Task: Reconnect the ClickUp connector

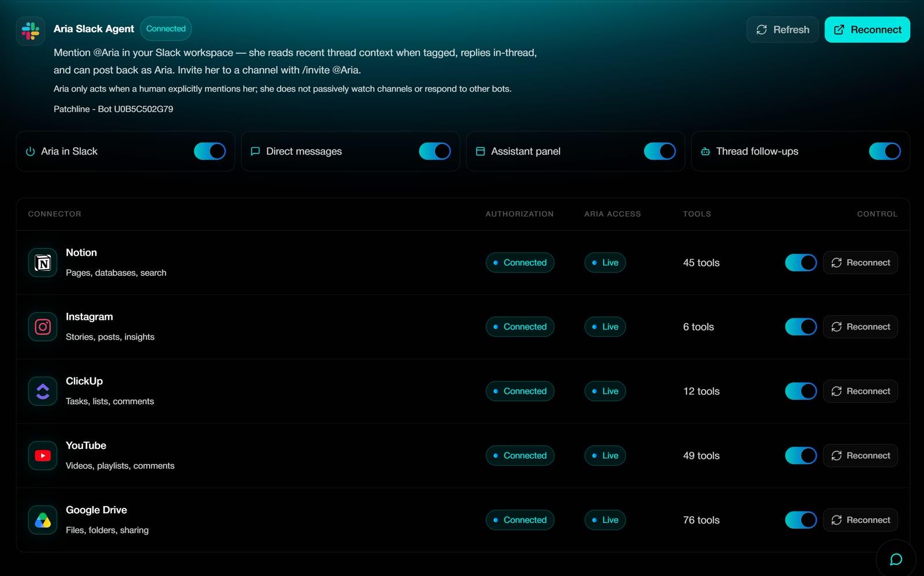Action: click(x=860, y=391)
